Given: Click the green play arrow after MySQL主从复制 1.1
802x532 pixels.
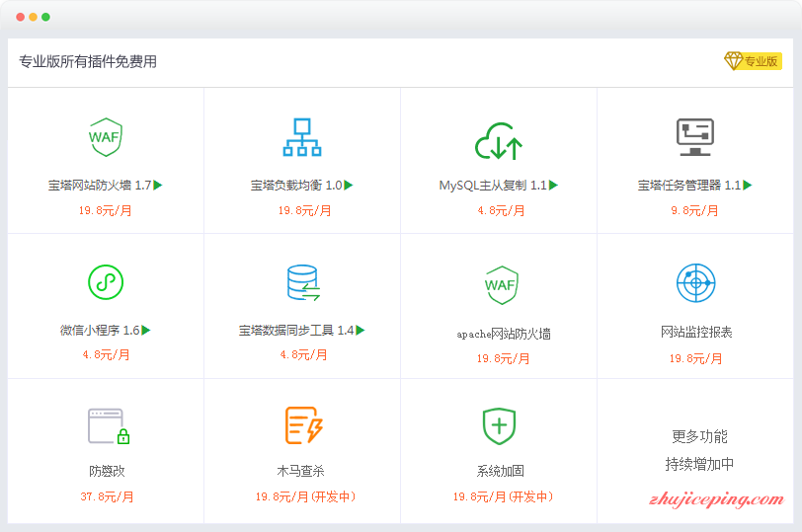Looking at the screenshot, I should click(x=553, y=185).
